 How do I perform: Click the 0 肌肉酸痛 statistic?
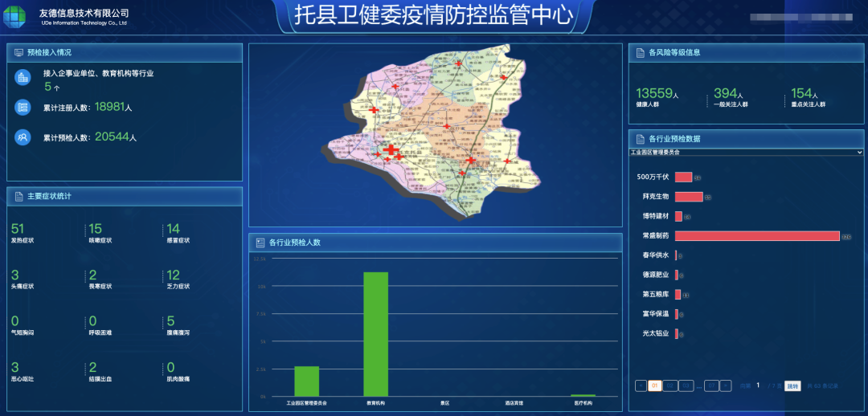tap(178, 373)
